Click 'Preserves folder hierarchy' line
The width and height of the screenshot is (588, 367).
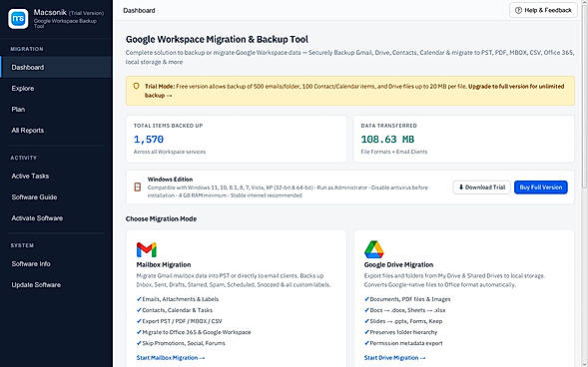[x=401, y=332]
